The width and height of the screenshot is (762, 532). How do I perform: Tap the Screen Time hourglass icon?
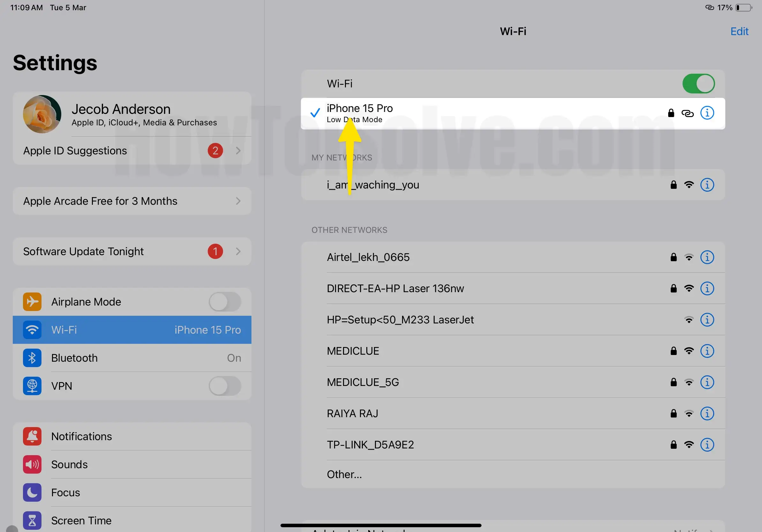(32, 521)
